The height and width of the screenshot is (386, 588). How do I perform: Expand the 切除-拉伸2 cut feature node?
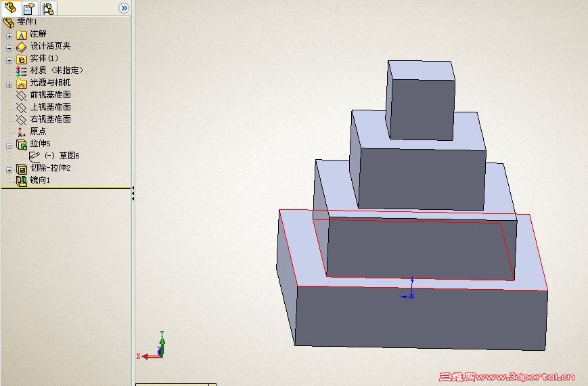[9, 170]
